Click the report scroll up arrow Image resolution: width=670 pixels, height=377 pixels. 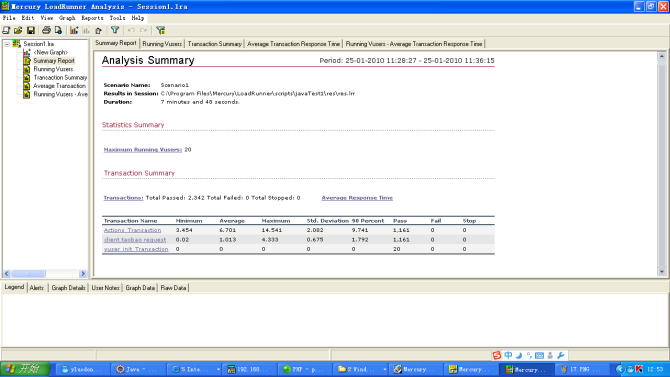click(661, 56)
